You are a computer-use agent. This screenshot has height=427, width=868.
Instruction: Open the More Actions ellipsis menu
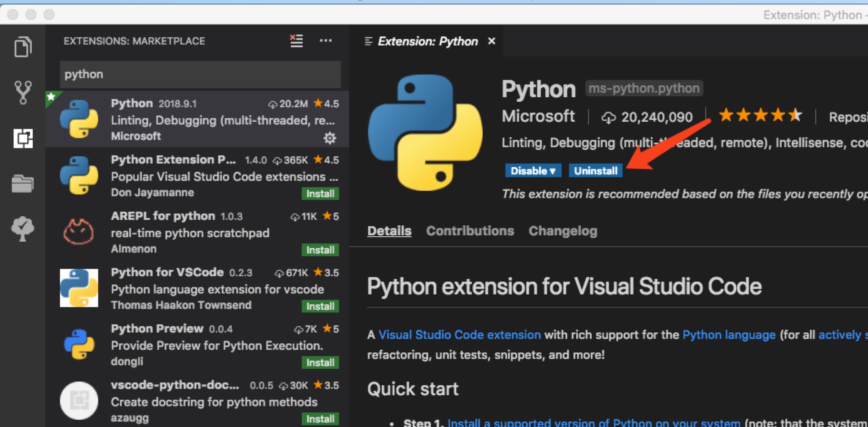pyautogui.click(x=325, y=41)
